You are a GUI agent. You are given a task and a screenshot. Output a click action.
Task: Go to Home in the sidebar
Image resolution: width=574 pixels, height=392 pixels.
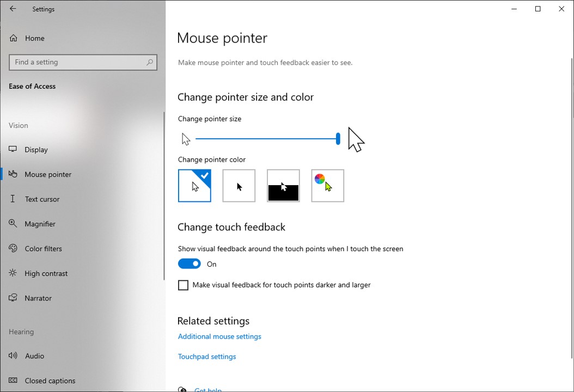pos(34,38)
